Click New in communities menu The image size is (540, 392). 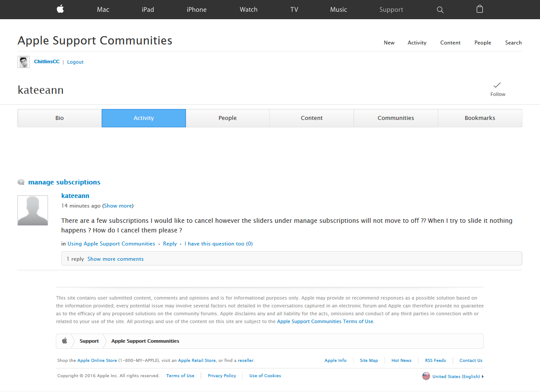tap(389, 43)
